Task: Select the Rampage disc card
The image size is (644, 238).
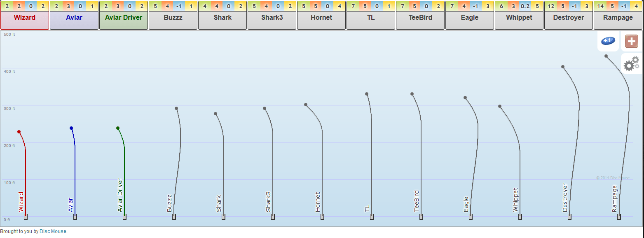Action: 618,18
